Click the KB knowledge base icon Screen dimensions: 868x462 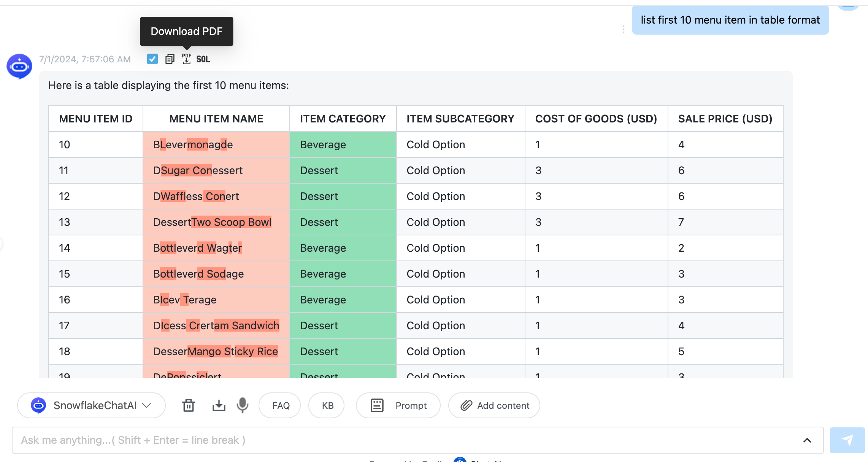click(327, 405)
